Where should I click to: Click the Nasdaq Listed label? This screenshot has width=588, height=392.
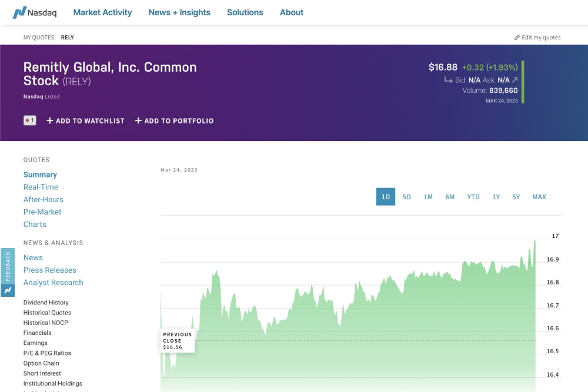(42, 96)
